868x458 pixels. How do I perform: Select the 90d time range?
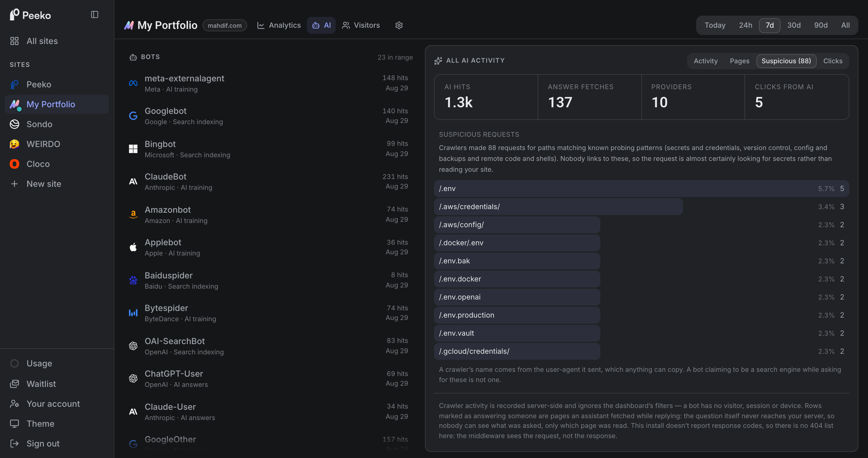point(820,25)
